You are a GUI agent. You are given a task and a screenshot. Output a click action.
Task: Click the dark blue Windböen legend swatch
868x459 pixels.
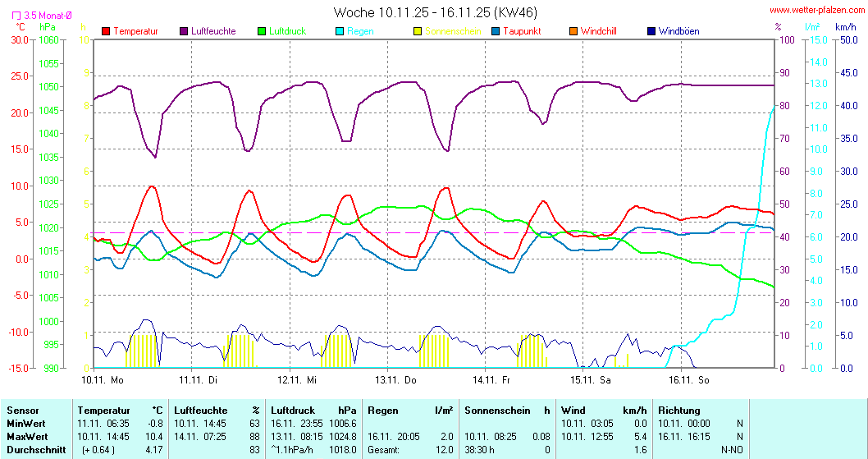[651, 31]
